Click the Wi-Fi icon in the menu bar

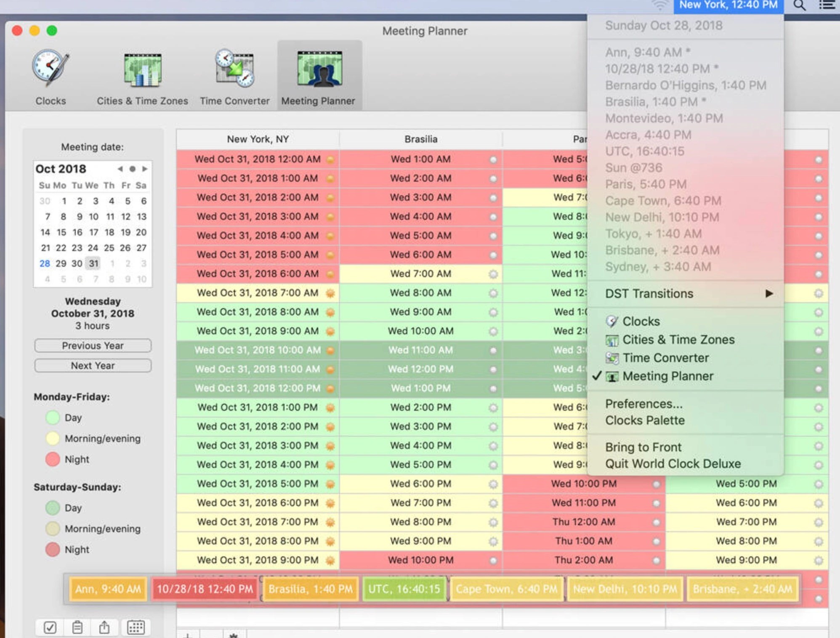click(659, 5)
